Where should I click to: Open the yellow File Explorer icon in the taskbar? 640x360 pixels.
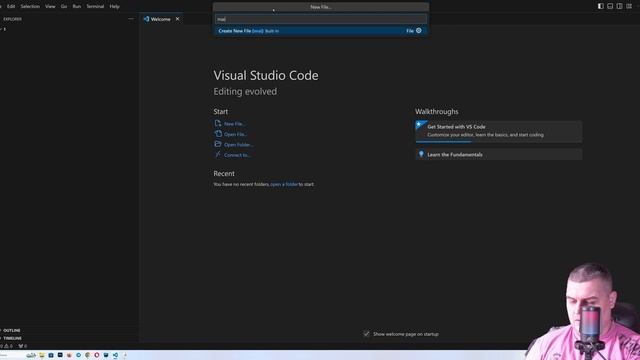(41, 355)
